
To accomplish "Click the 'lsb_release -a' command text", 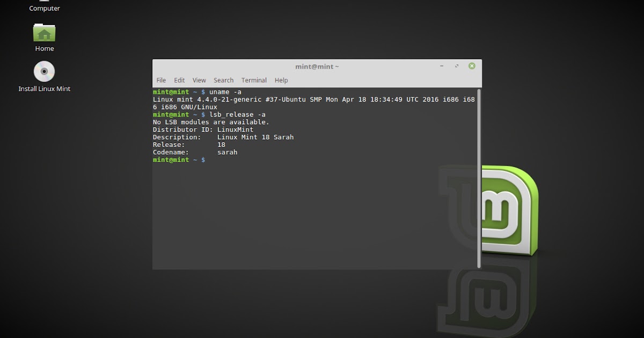I will pos(237,114).
